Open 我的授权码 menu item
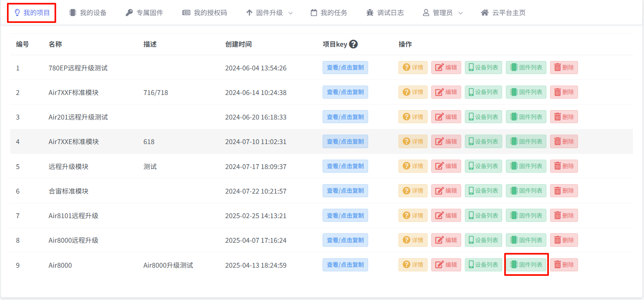The width and height of the screenshot is (644, 300). coord(205,13)
